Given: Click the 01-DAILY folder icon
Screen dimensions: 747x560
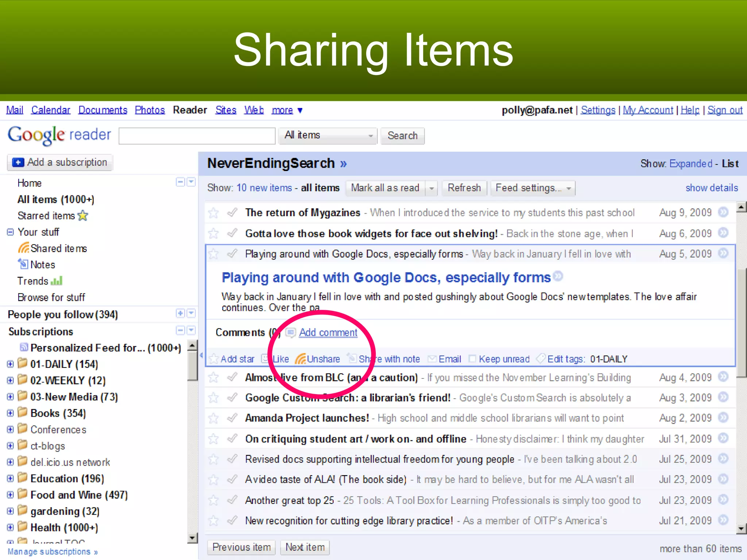Looking at the screenshot, I should [x=23, y=363].
